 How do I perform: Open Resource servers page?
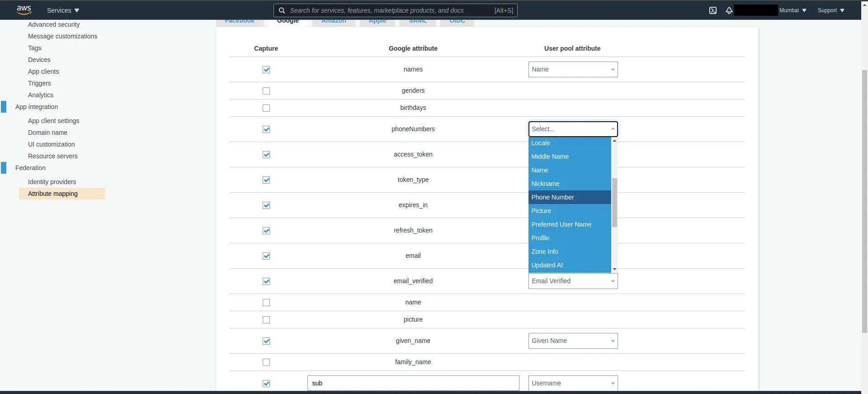click(53, 156)
